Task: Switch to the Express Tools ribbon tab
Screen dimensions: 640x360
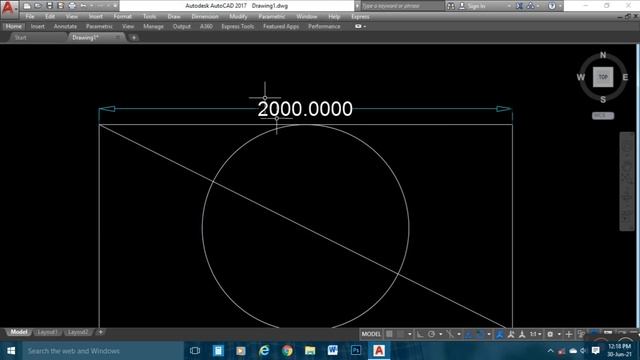Action: pos(238,27)
